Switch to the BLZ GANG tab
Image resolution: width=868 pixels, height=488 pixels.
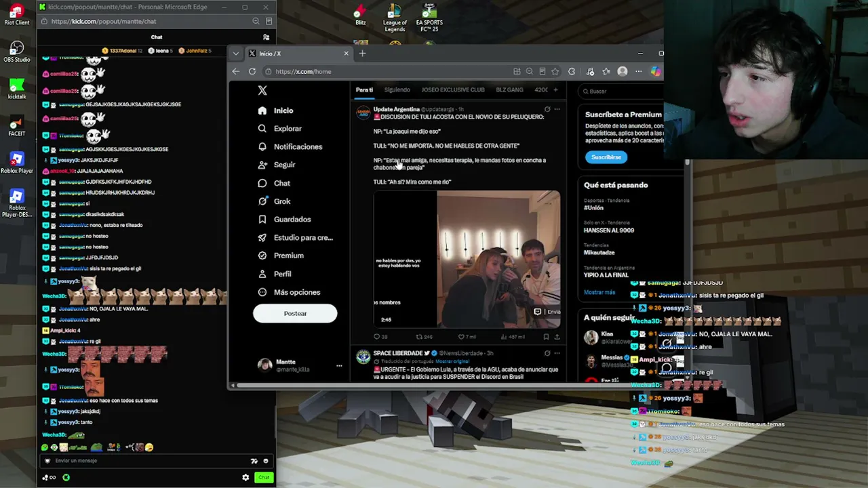point(509,90)
